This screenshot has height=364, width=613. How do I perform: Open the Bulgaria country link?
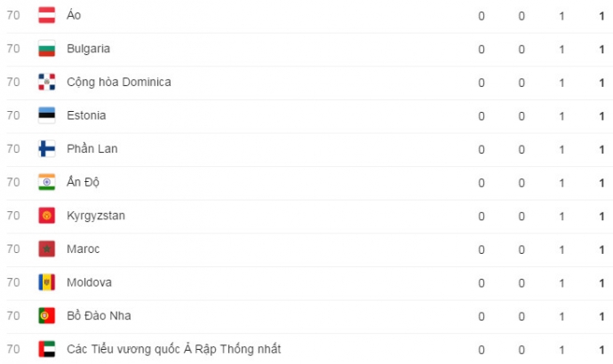click(88, 49)
